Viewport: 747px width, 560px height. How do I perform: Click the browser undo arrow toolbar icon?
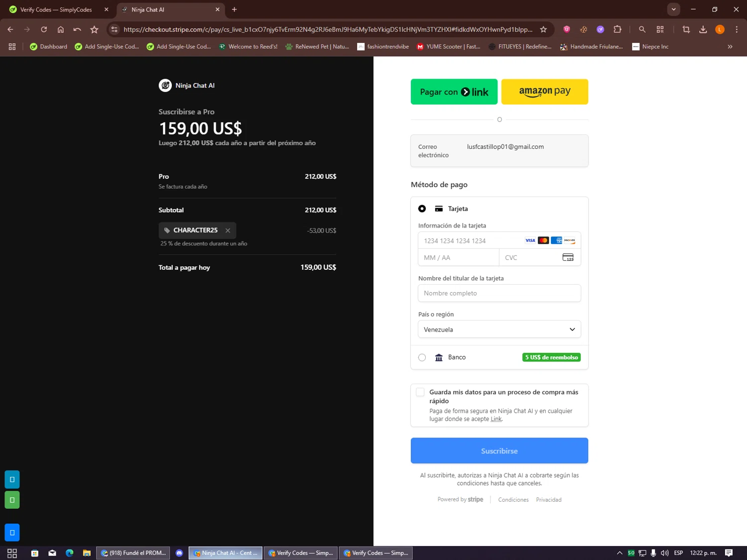[77, 29]
